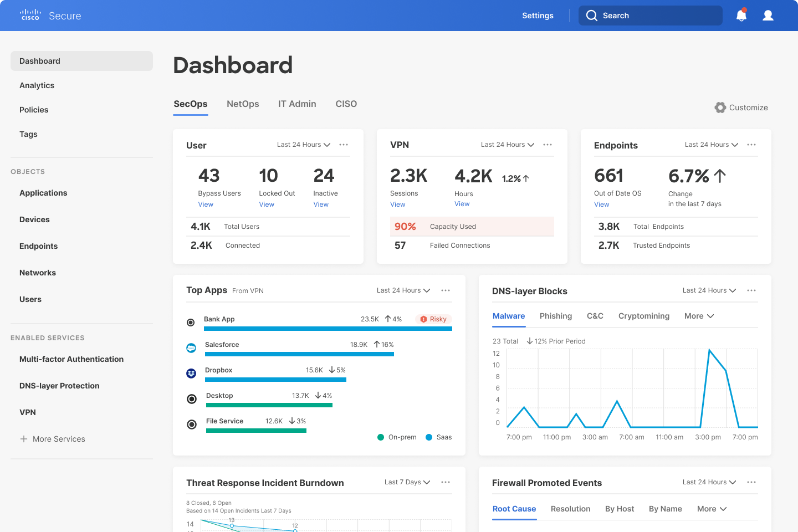Viewport: 798px width, 532px height.
Task: Expand Endpoints Last 24 Hours dropdown
Action: [x=712, y=145]
